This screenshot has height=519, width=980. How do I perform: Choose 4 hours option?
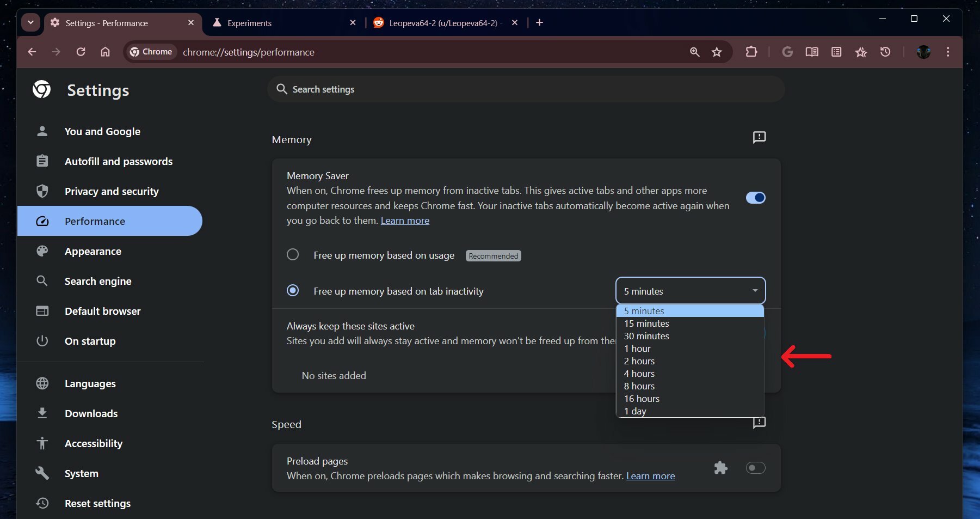[x=690, y=374]
